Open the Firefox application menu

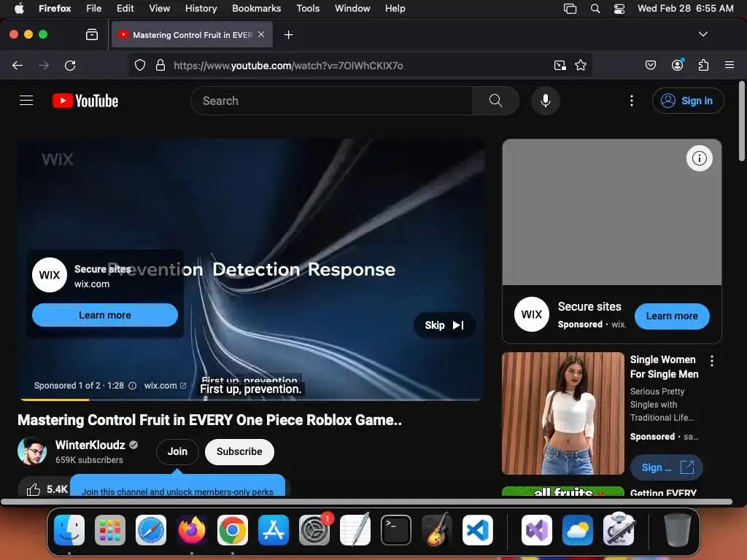729,65
